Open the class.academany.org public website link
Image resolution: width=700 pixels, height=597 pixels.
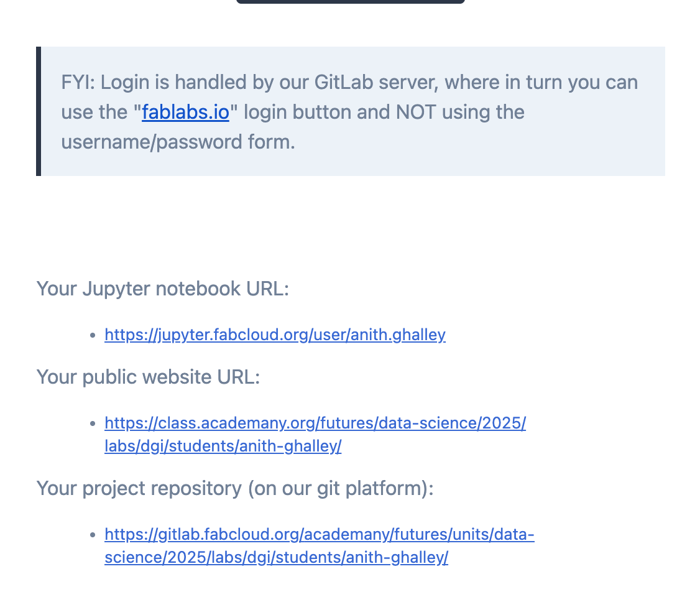(x=315, y=423)
